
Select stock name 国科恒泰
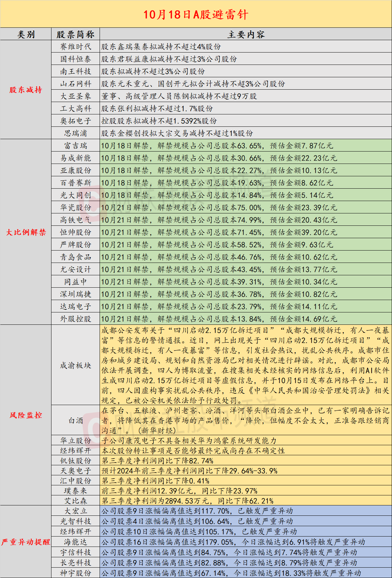click(76, 59)
